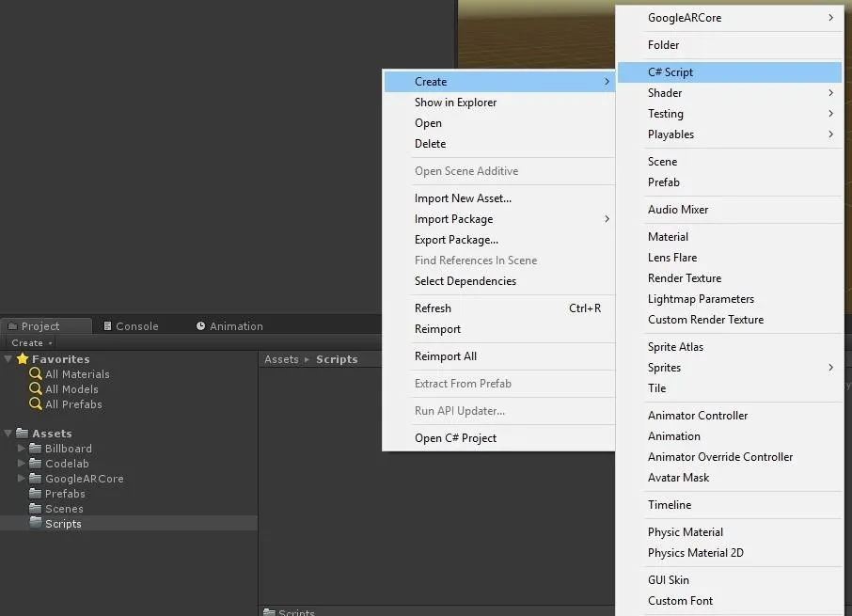Select Sprite Atlas menu entry

tap(730, 347)
